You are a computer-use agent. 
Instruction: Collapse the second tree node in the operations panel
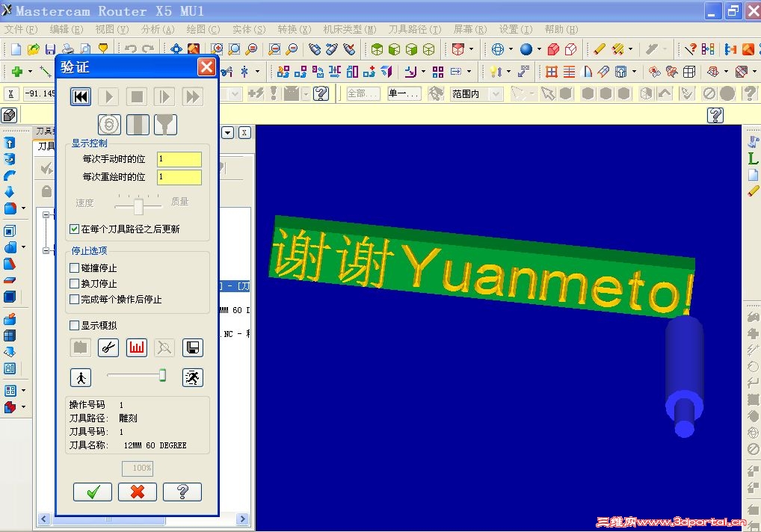[x=46, y=251]
